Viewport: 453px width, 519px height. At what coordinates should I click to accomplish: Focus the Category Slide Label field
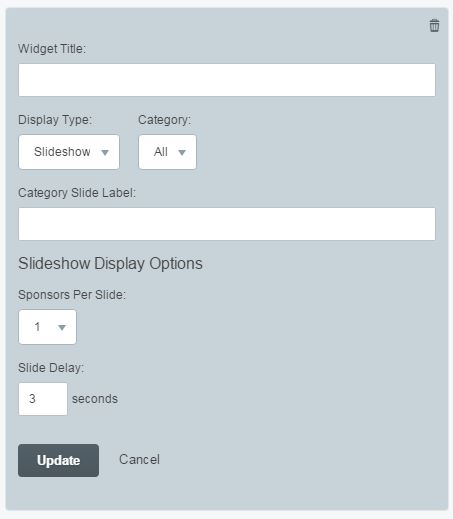[227, 224]
